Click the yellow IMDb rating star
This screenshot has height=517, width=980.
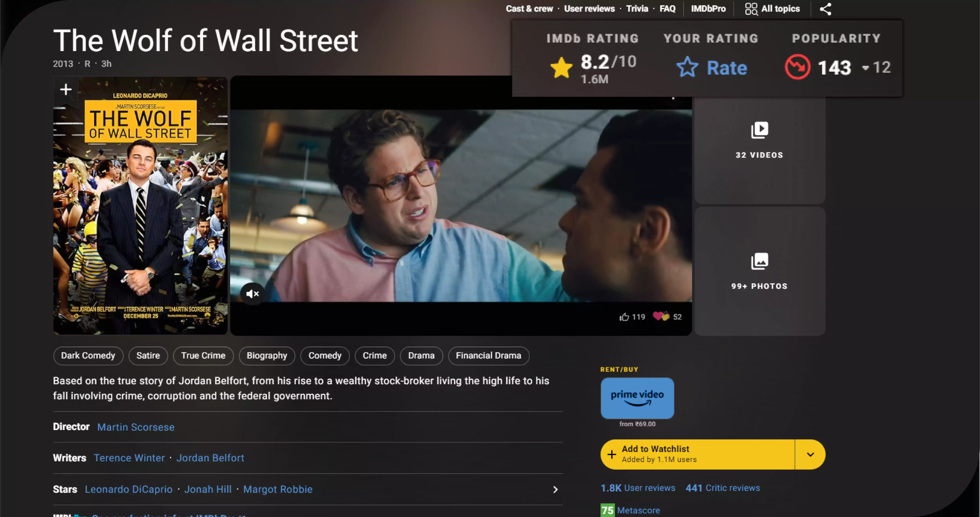coord(561,68)
